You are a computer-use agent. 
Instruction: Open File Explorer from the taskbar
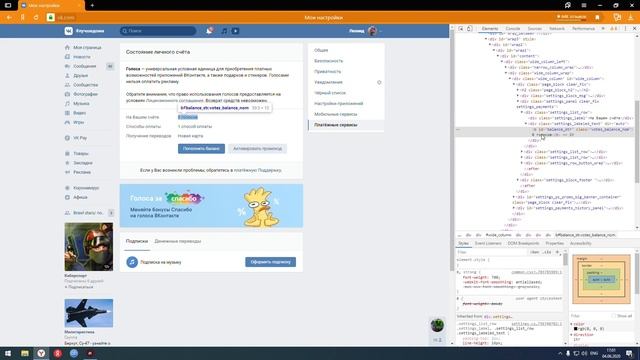(x=24, y=353)
